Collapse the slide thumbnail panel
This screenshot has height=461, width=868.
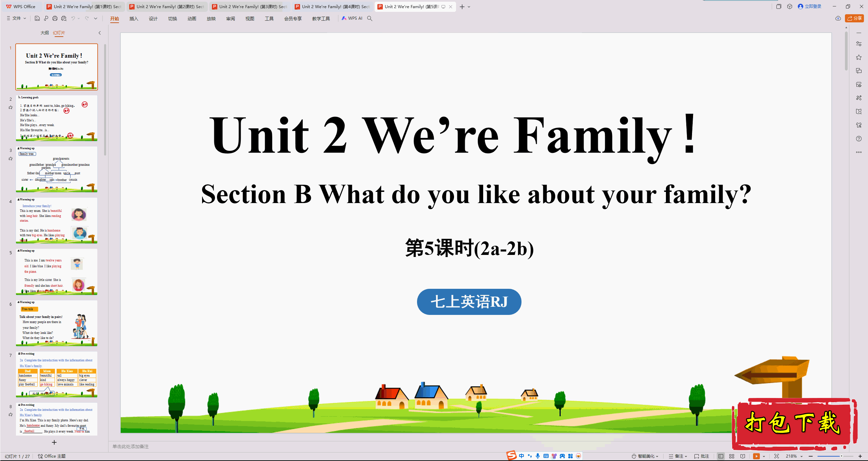(100, 33)
